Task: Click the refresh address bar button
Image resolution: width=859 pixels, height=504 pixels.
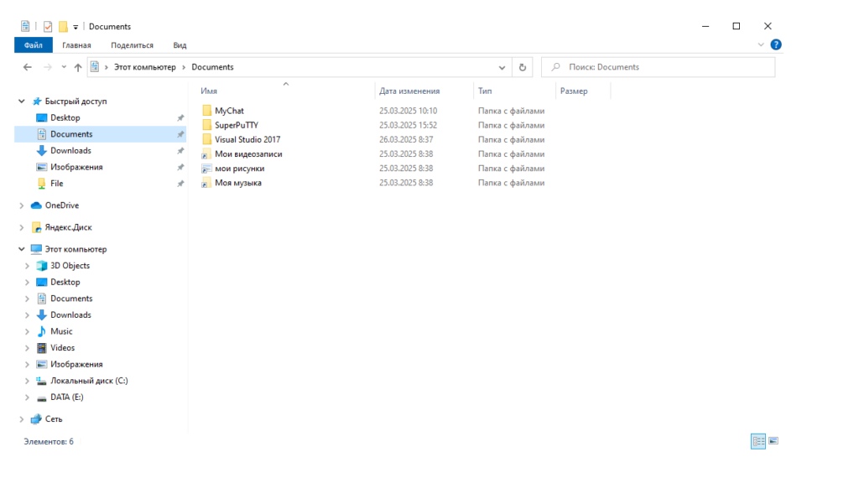Action: [x=523, y=67]
